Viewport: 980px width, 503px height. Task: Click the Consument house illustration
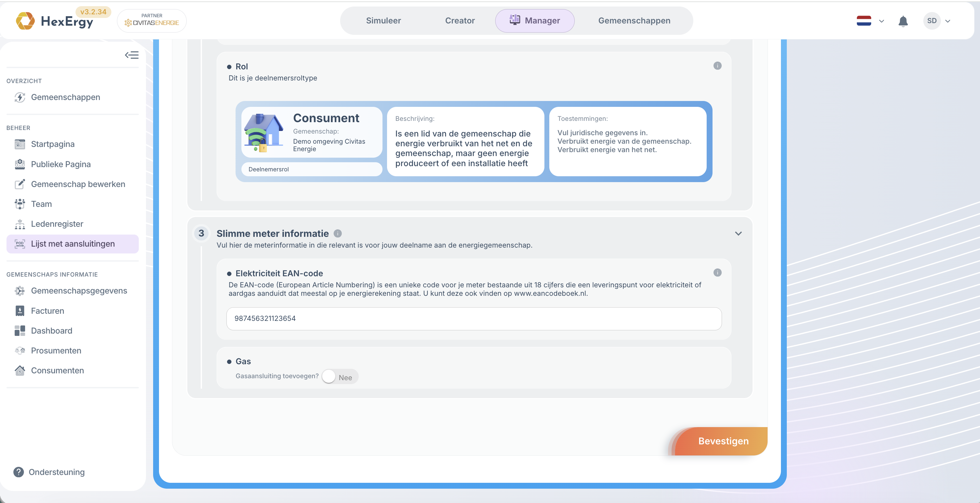[x=264, y=133]
